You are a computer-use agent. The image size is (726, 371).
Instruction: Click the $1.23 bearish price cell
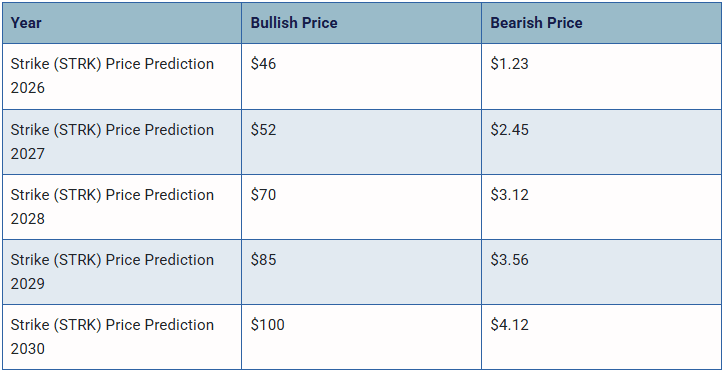601,76
